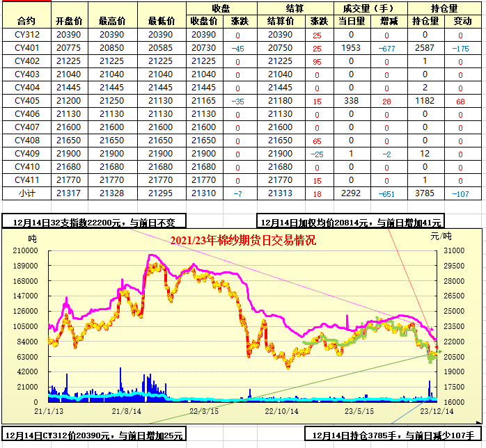Select the subtotal holdings cell 3785
Image resolution: width=486 pixels, height=448 pixels.
click(425, 193)
